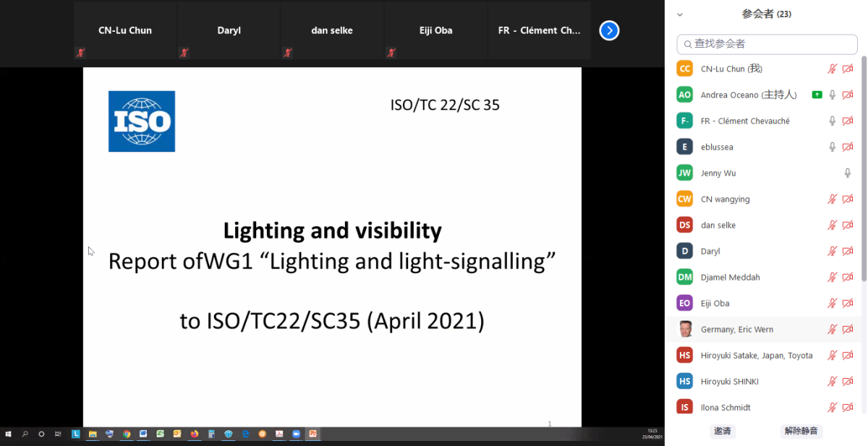Screen dimensions: 868x446
Task: Toggle eblussea's camera-off icon
Action: pyautogui.click(x=848, y=147)
